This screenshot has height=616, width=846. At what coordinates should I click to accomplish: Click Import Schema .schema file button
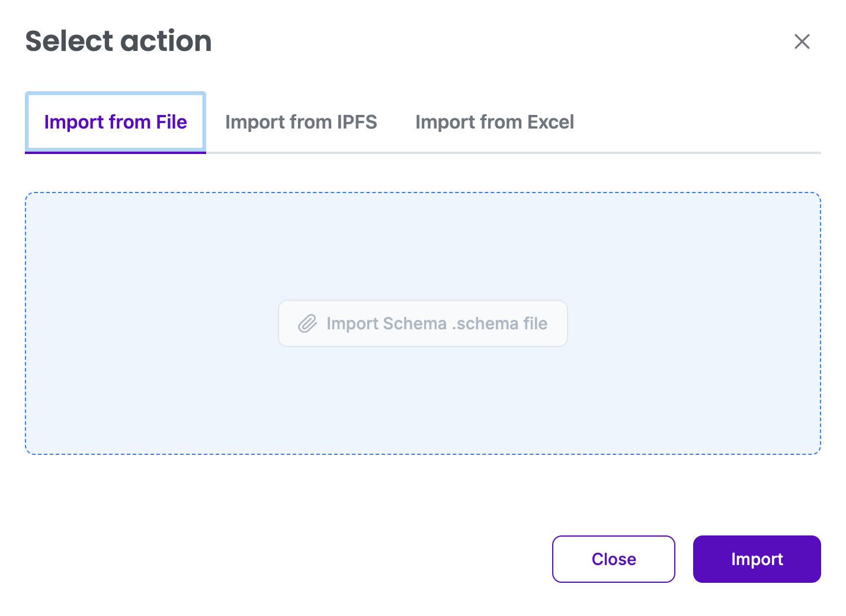click(422, 323)
